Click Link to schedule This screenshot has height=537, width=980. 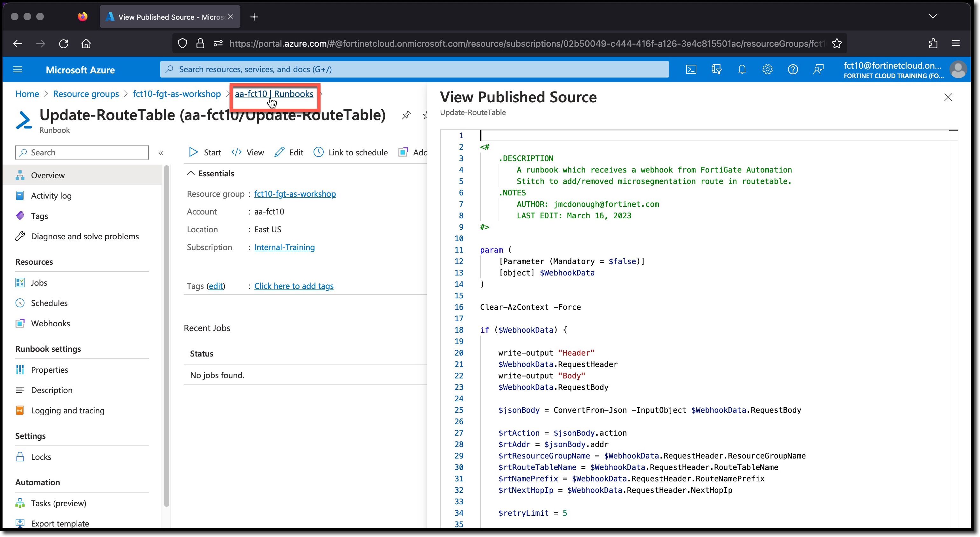tap(350, 153)
